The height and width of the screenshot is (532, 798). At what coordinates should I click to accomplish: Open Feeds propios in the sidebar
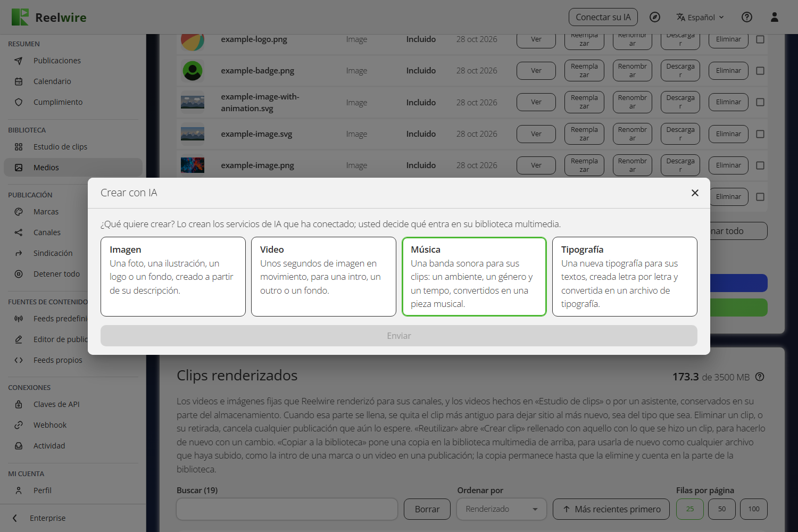click(x=73, y=360)
